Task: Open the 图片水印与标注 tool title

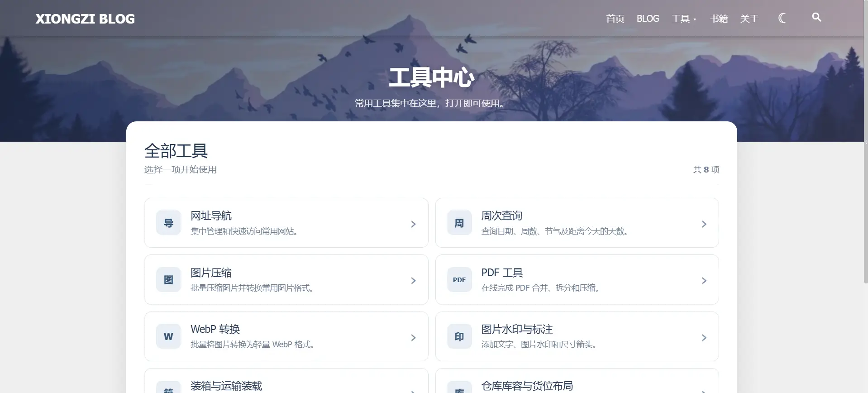Action: pyautogui.click(x=517, y=329)
